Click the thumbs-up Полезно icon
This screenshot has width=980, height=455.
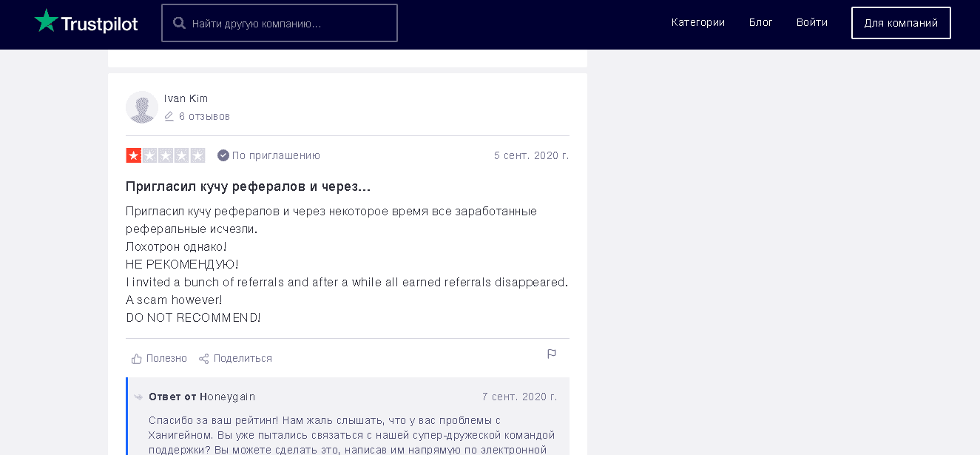(x=137, y=359)
